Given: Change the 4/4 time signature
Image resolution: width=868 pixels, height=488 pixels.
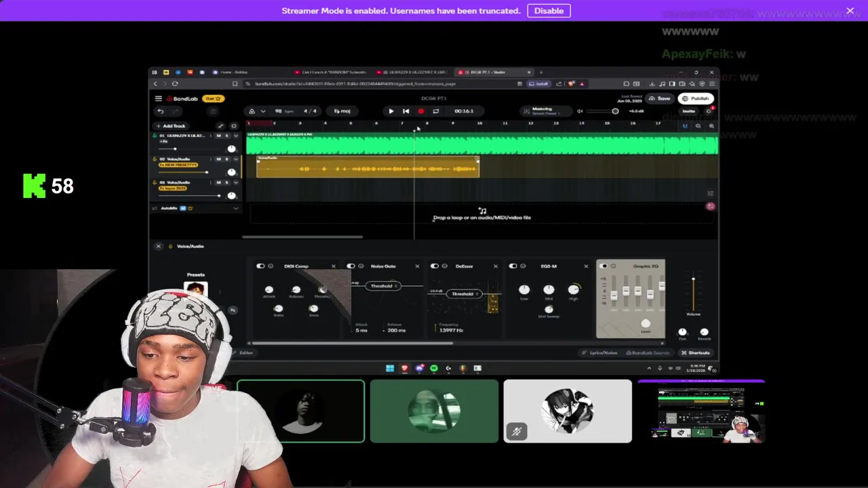Looking at the screenshot, I should pyautogui.click(x=310, y=111).
